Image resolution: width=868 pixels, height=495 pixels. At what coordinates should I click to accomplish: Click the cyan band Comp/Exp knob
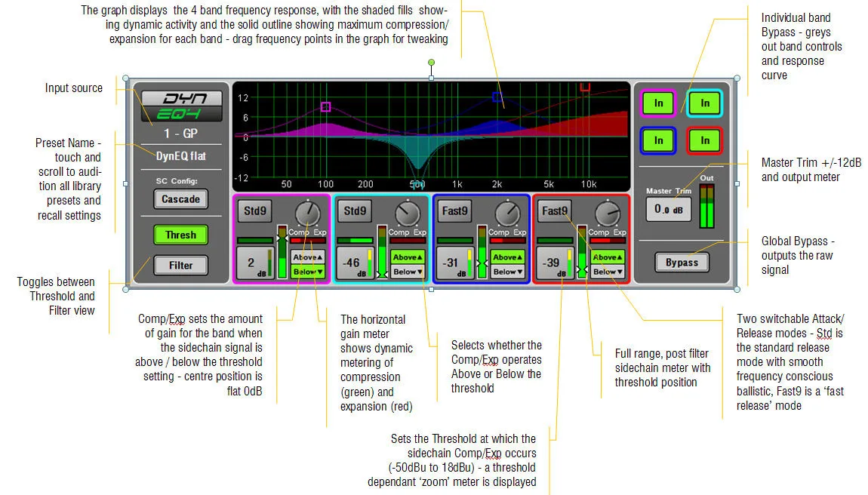[408, 214]
